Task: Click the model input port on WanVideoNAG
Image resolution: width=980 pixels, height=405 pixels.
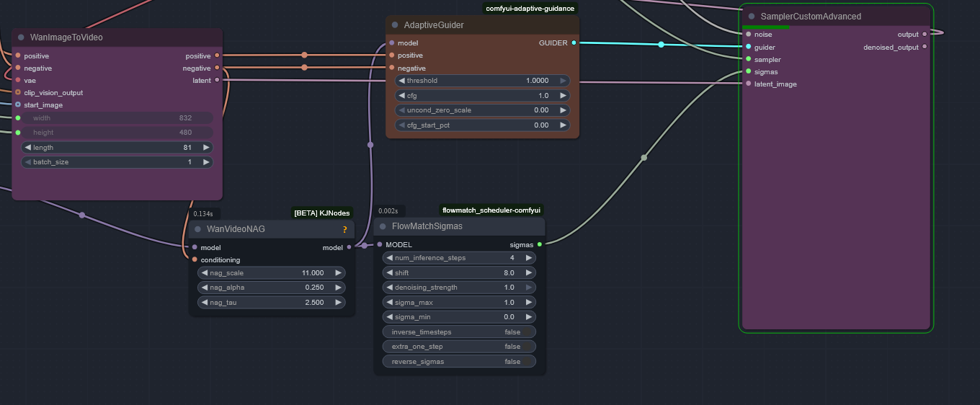Action: (195, 247)
